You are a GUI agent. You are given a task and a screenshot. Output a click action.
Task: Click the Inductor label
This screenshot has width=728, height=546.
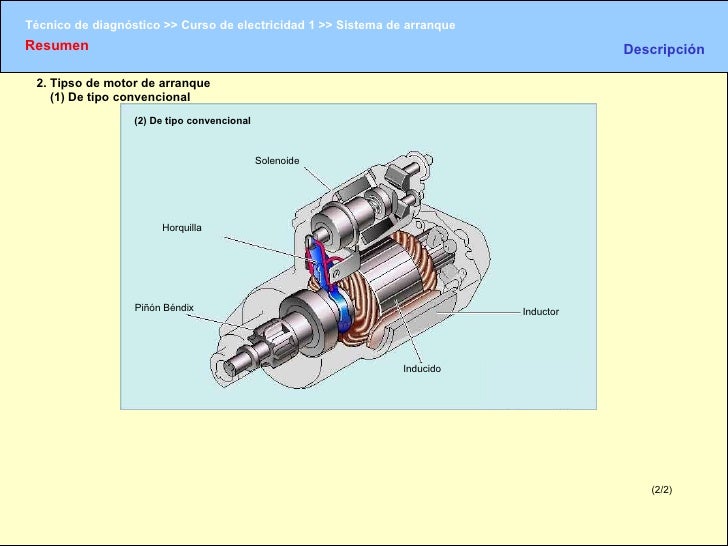(x=540, y=312)
